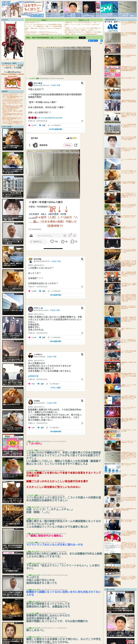Open the info icon on のらいぬ's tweet
This screenshot has height=644, width=138.
coord(82,121)
